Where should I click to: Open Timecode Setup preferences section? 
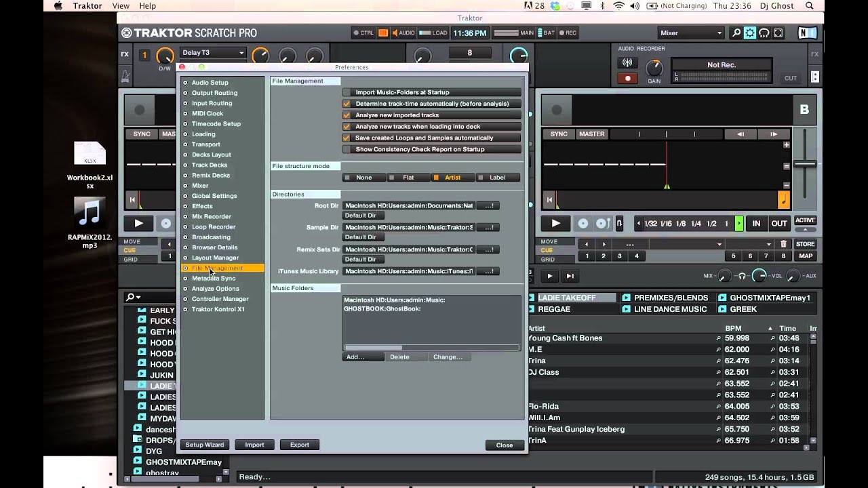[216, 124]
